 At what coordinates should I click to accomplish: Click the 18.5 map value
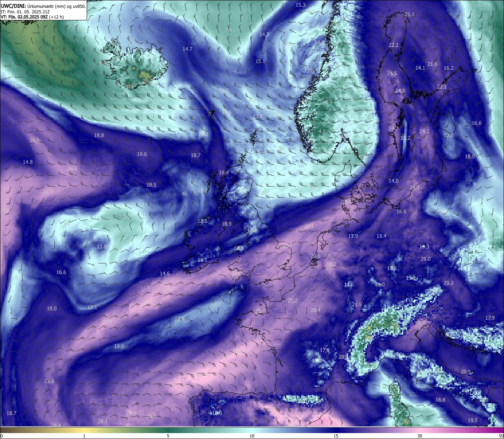pyautogui.click(x=151, y=185)
